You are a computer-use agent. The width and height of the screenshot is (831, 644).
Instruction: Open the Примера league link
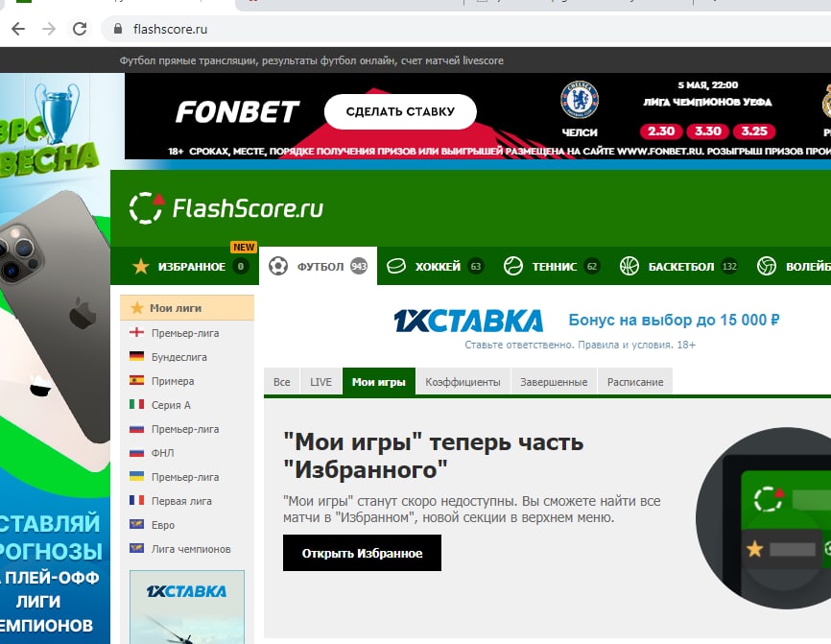coord(173,381)
